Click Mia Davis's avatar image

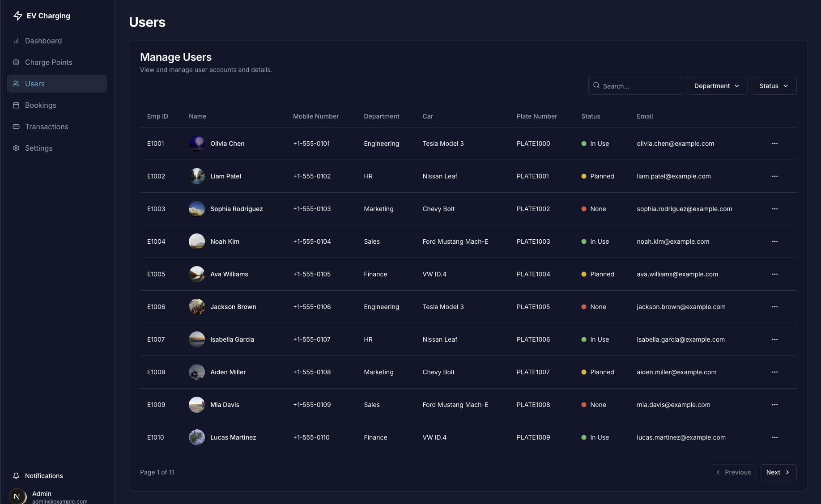tap(197, 405)
